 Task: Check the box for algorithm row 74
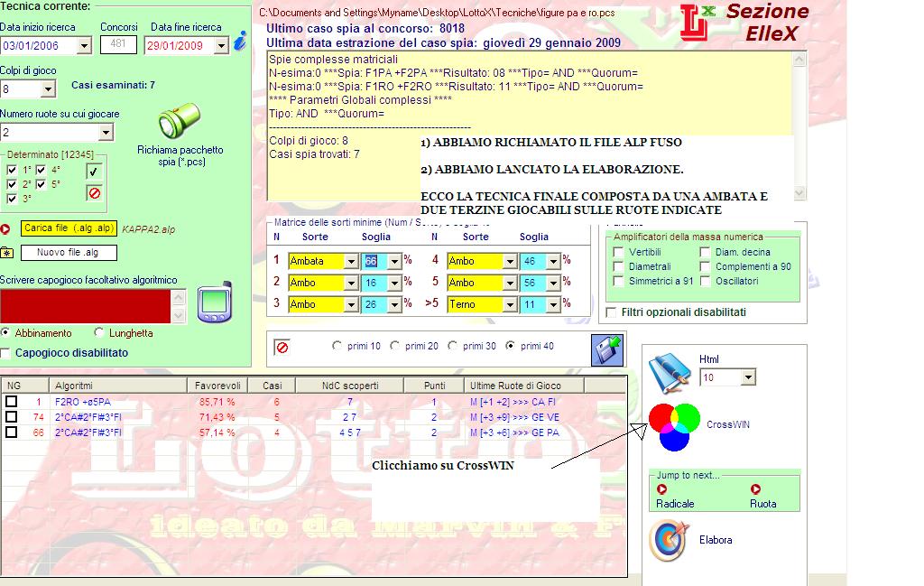pos(11,417)
